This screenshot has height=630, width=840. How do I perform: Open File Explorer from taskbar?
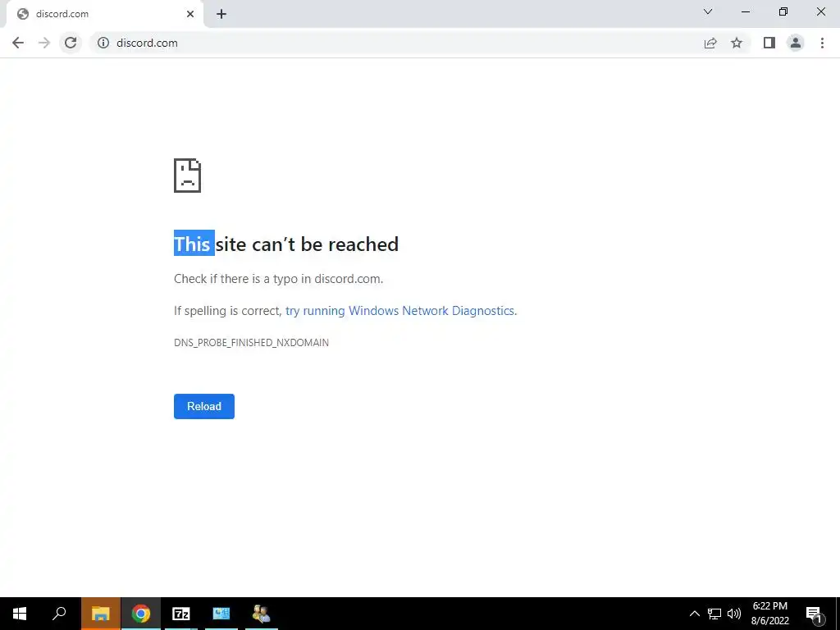click(101, 614)
